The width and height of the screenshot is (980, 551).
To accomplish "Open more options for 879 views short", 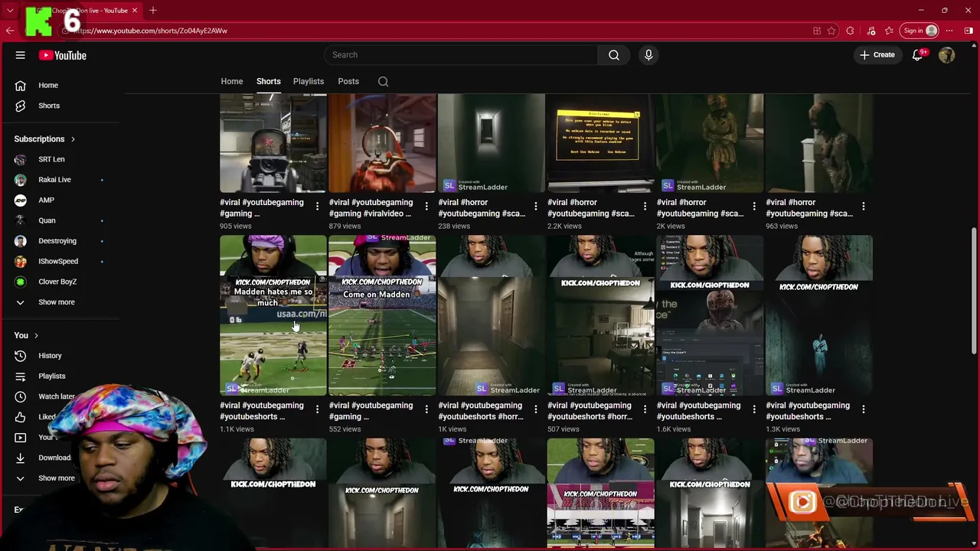I will [426, 207].
